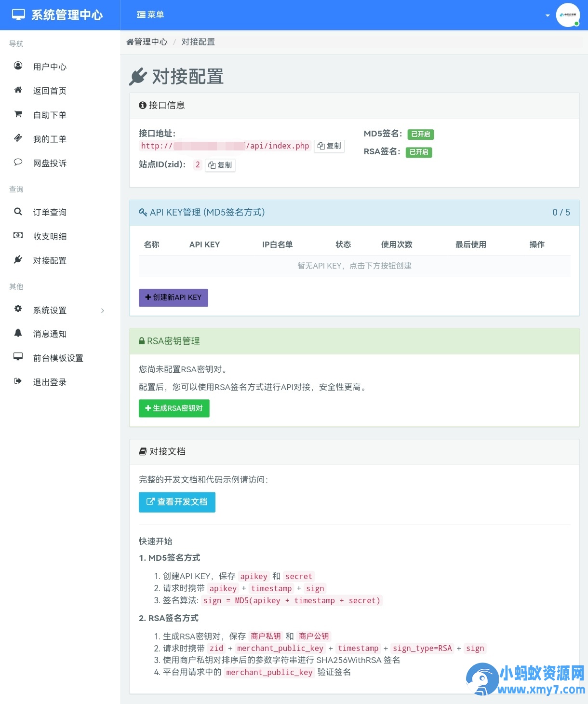Click the key icon beside API KEY管理
The image size is (588, 704).
[x=143, y=212]
